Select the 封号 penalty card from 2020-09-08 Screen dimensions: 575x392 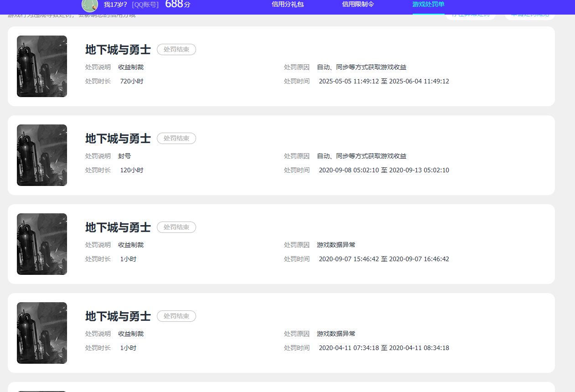click(x=287, y=155)
